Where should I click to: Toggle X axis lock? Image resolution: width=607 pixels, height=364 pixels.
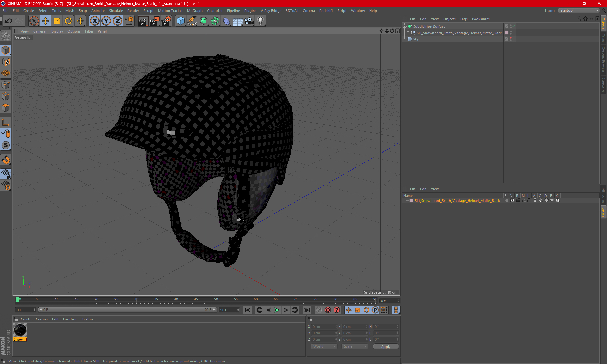[95, 21]
